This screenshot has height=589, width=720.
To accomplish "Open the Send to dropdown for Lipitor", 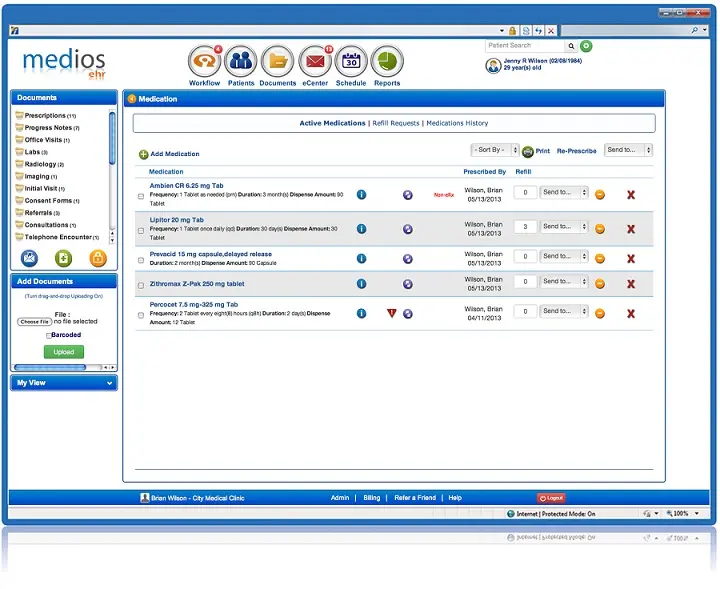I will coord(564,226).
